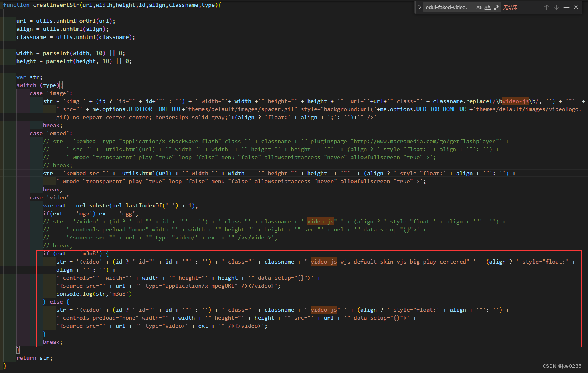Place cursor on 'return str;' line

point(34,358)
